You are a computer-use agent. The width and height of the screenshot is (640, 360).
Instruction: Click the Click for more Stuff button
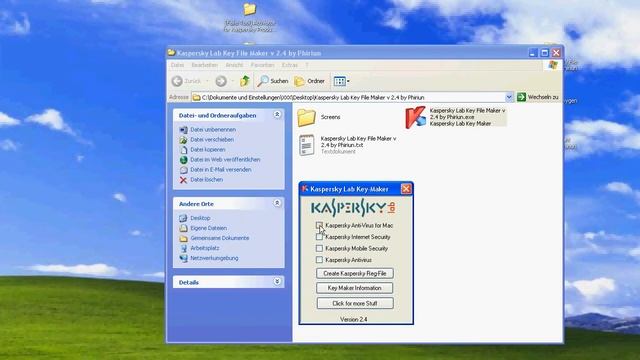tap(355, 303)
